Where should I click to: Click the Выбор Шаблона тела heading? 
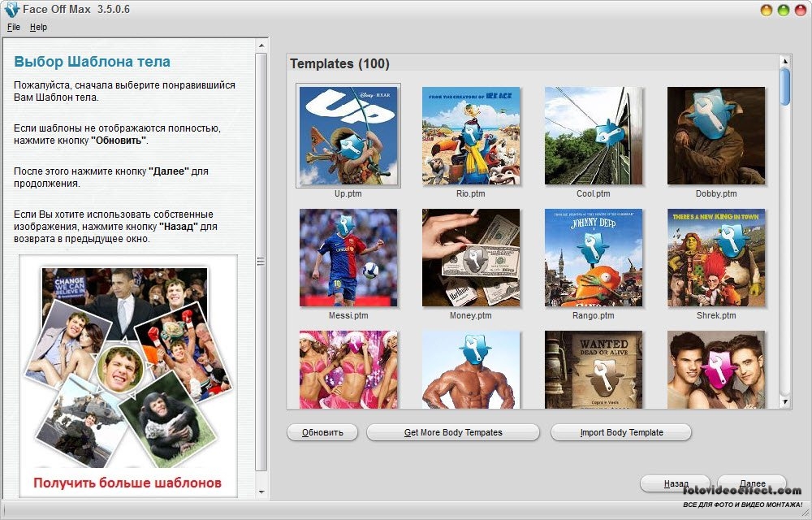[92, 62]
